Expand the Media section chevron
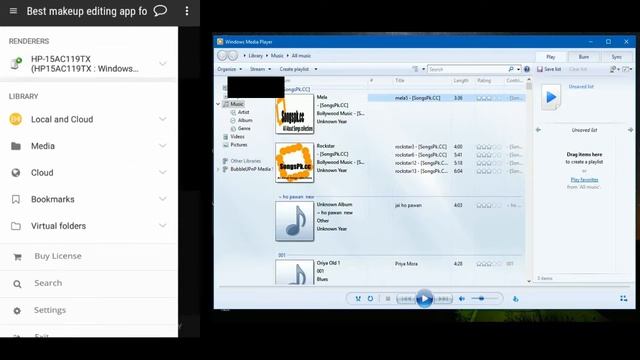The image size is (640, 360). tap(163, 146)
